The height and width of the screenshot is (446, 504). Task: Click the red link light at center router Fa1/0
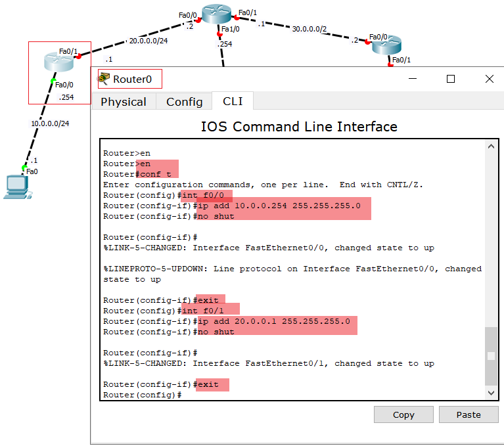219,34
